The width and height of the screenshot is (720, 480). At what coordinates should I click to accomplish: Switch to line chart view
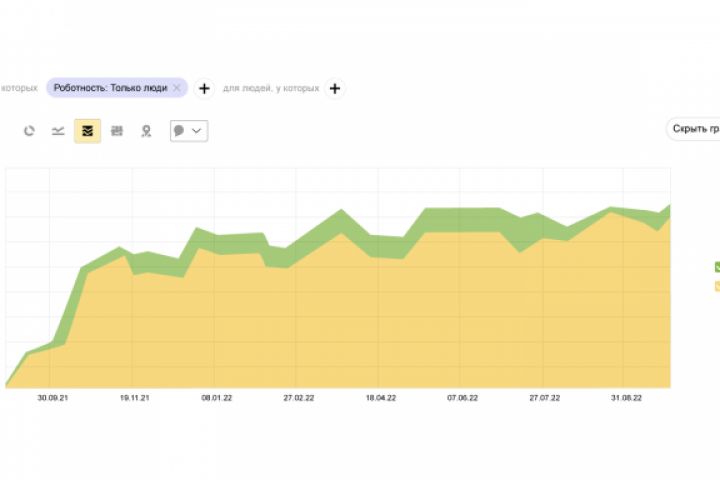(x=58, y=131)
